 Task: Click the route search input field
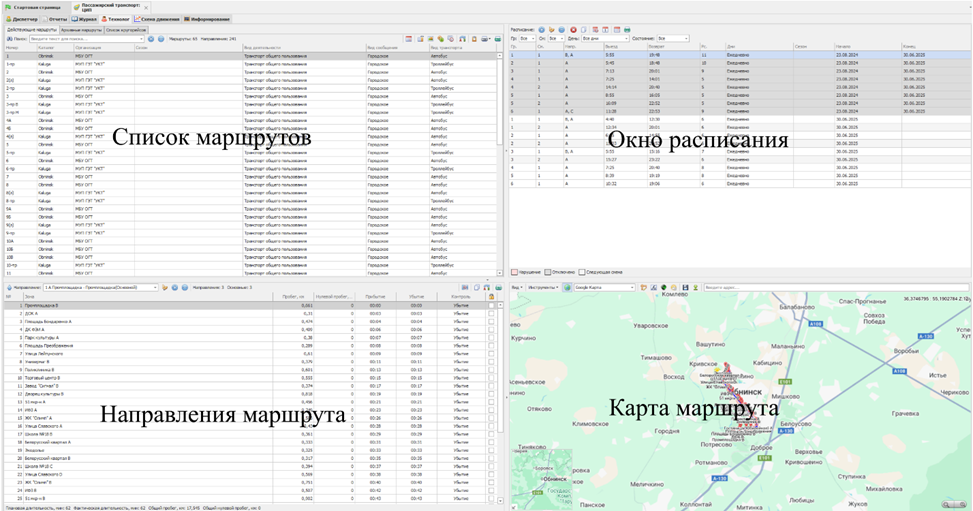tap(84, 39)
